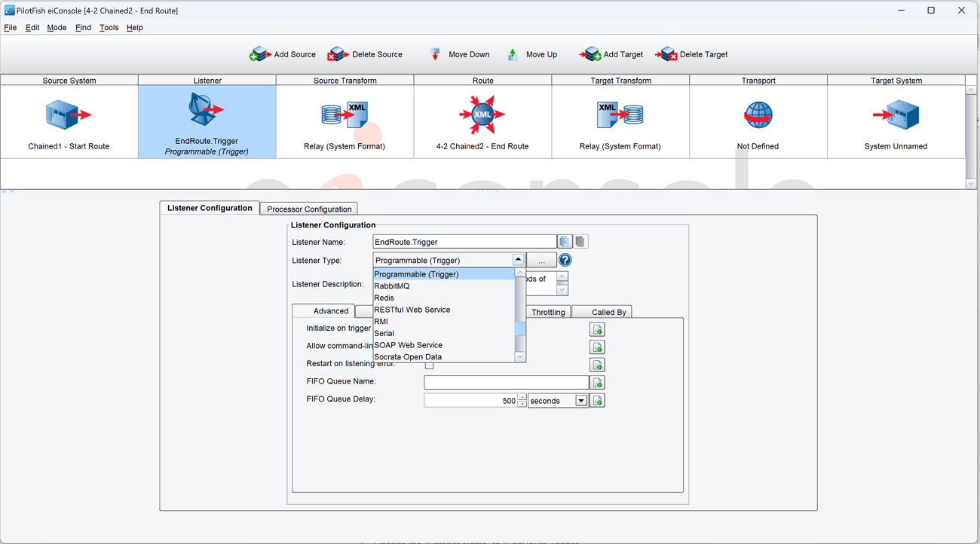Click the route pipeline panel scroll-down arrow
Viewport: 980px width, 544px height.
coord(971,183)
